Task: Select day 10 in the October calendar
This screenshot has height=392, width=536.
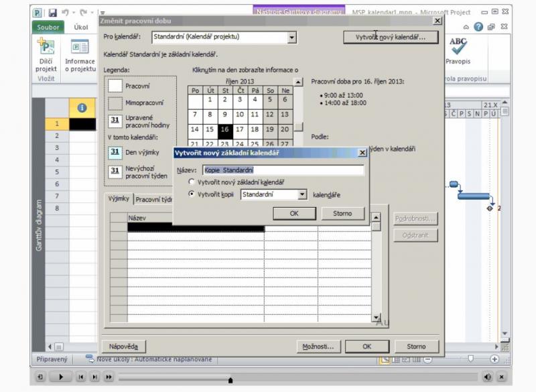Action: pyautogui.click(x=239, y=115)
